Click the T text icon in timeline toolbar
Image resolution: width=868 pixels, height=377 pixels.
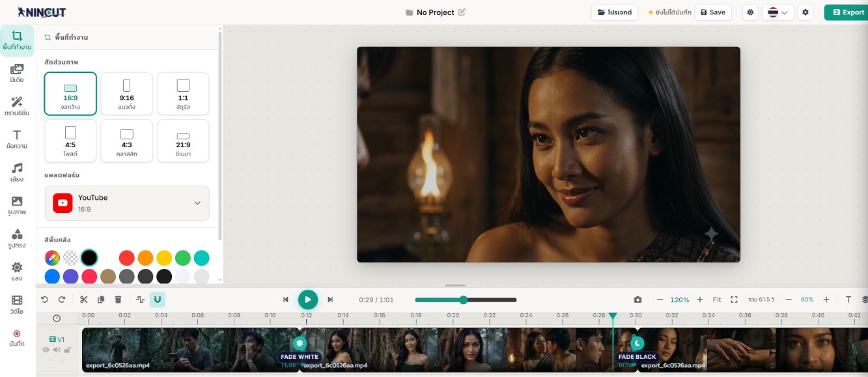pyautogui.click(x=848, y=300)
